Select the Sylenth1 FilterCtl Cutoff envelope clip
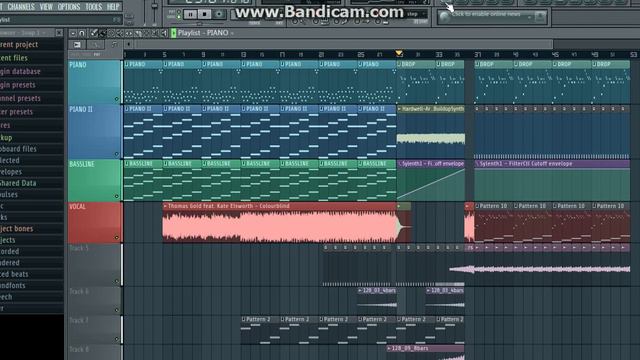This screenshot has width=640, height=360. 552,180
